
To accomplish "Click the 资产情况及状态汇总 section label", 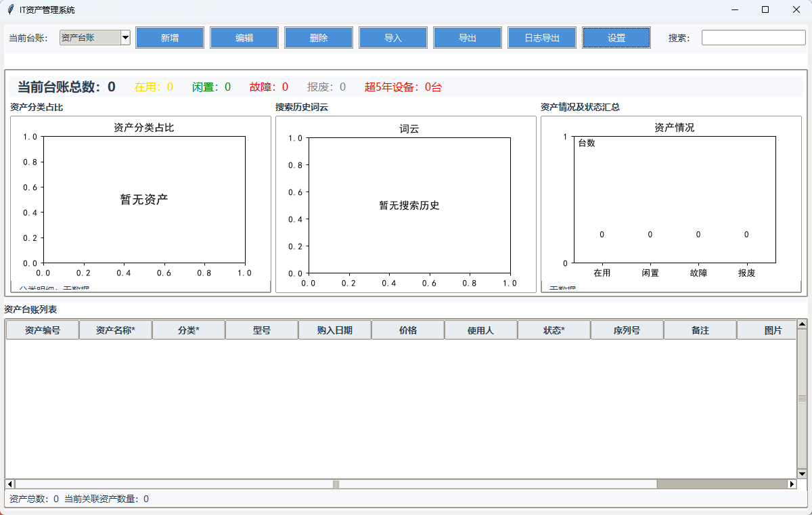I will coord(581,107).
